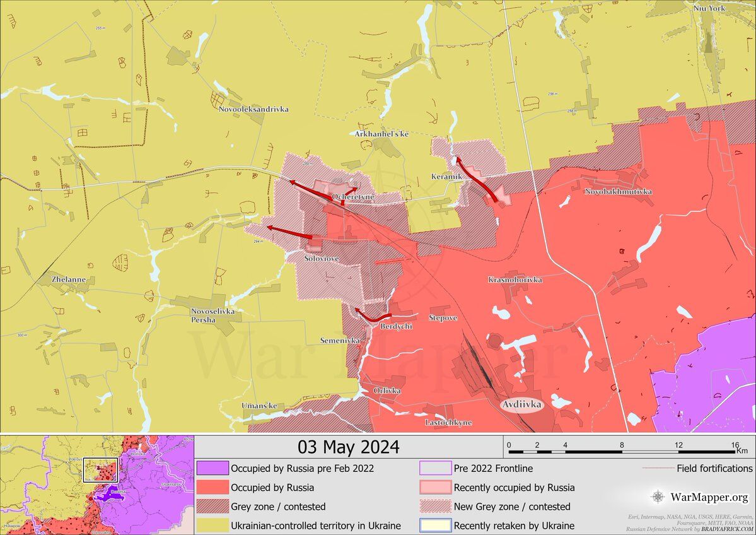The height and width of the screenshot is (535, 756).
Task: Click the Ocheretyne town label
Action: [353, 197]
